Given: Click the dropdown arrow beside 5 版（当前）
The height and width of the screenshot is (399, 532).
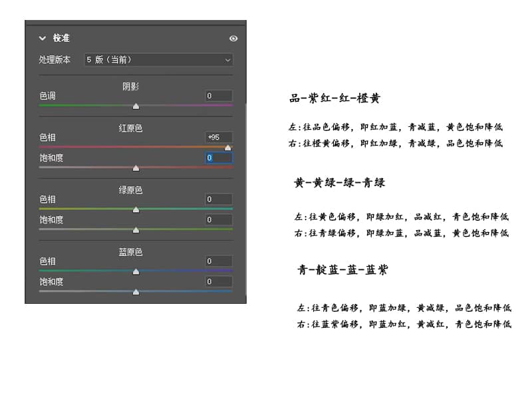Looking at the screenshot, I should pyautogui.click(x=227, y=60).
